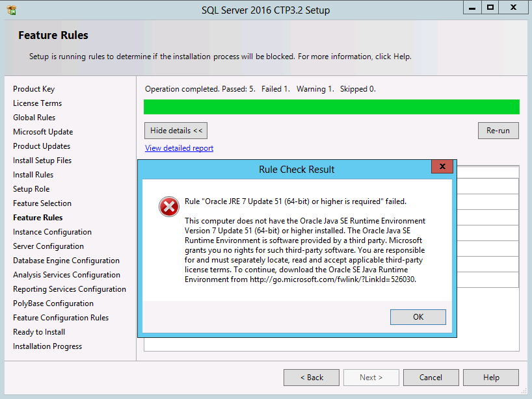Image resolution: width=532 pixels, height=399 pixels.
Task: Click the Re-run button
Action: [498, 131]
